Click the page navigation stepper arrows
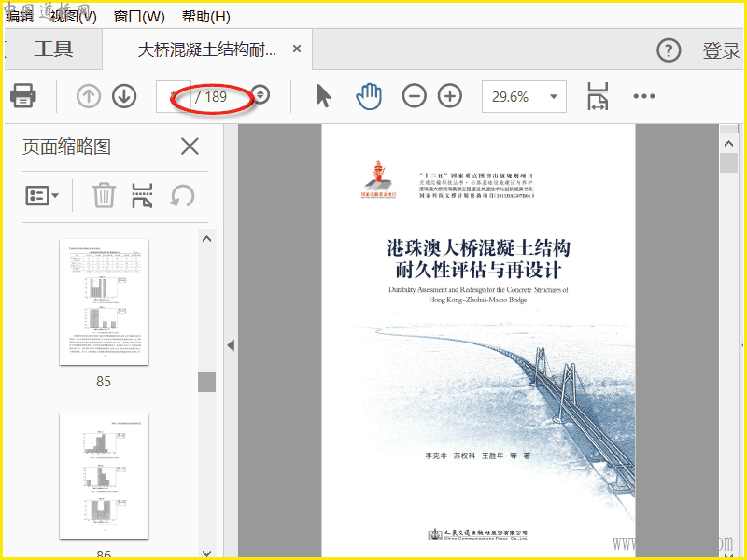 pyautogui.click(x=261, y=94)
